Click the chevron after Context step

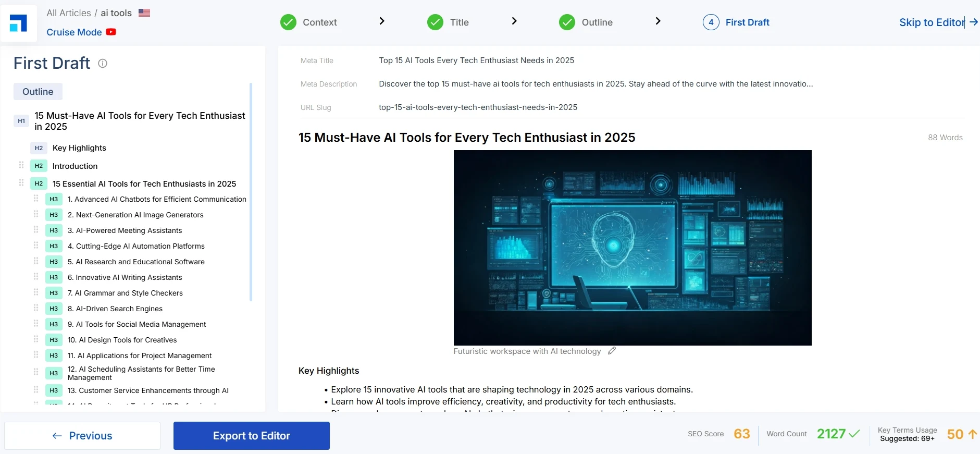tap(382, 21)
